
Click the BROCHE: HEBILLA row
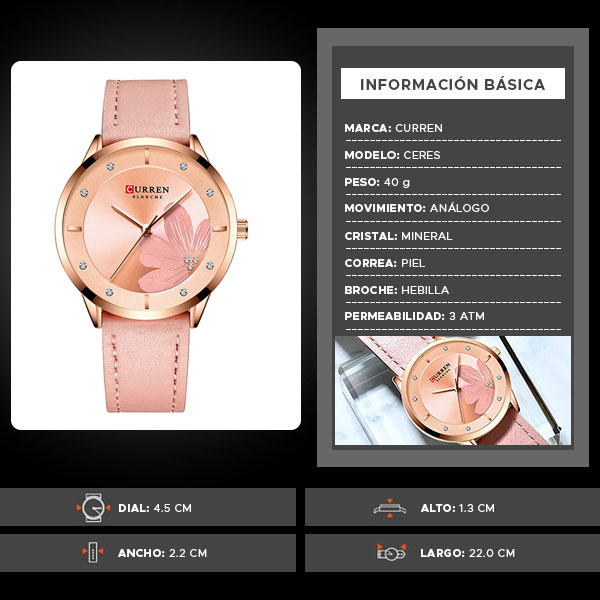point(453,290)
